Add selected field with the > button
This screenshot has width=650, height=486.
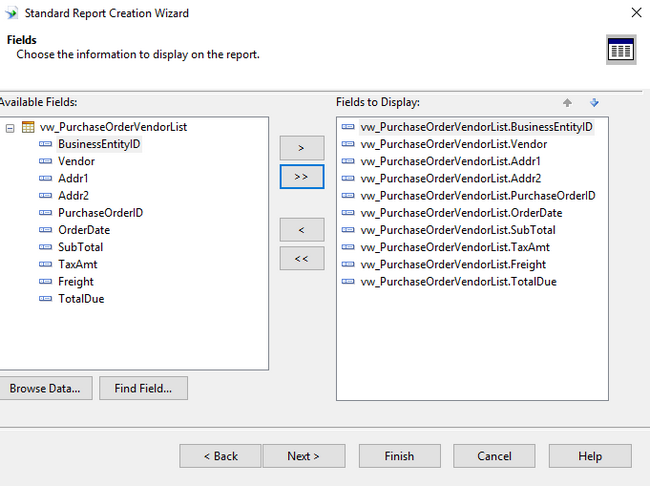tap(302, 148)
